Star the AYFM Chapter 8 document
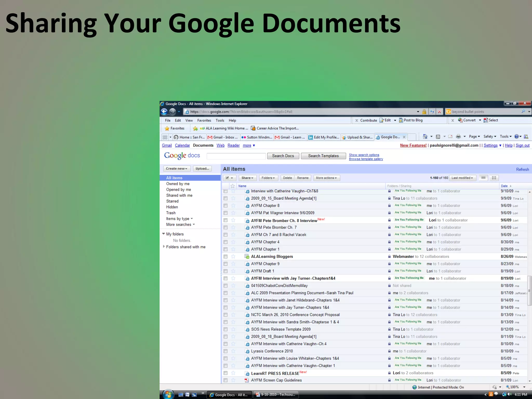532x399 pixels. tap(233, 205)
